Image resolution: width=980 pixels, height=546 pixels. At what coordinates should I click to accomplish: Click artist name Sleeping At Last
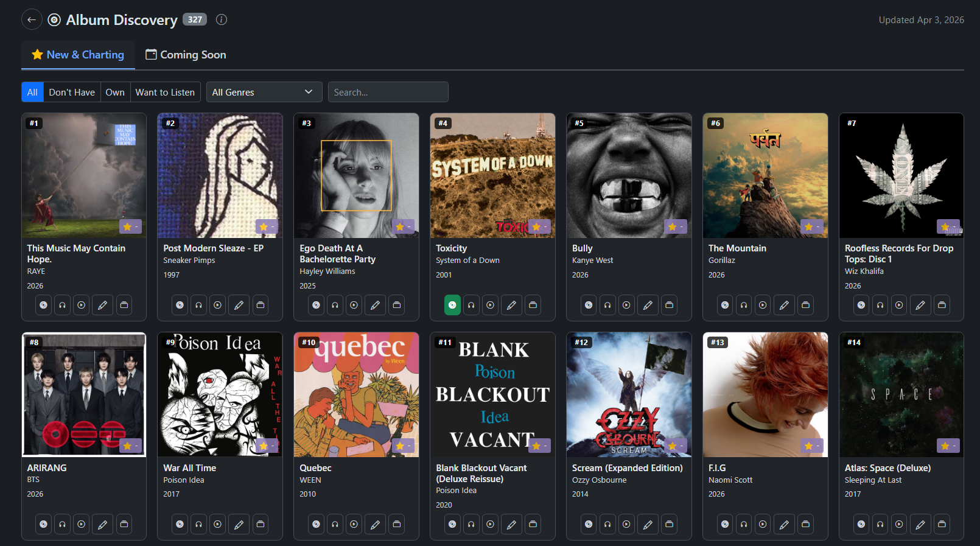click(x=873, y=480)
